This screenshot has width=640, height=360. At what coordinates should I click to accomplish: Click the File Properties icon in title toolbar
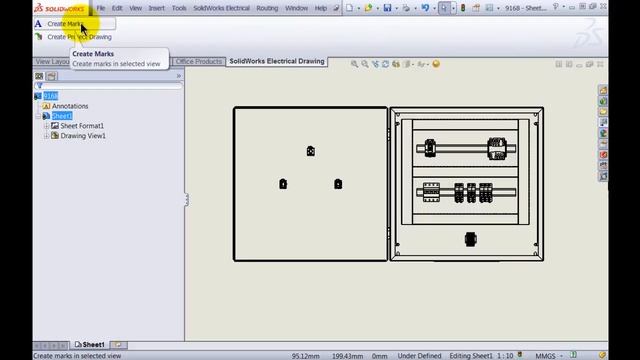pos(476,8)
